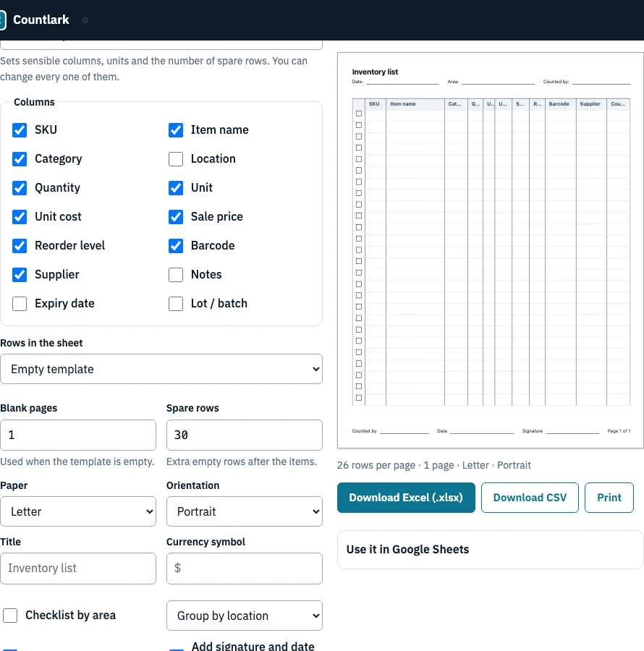Toggle the Checklist by area checkbox
The image size is (644, 651).
tap(10, 616)
